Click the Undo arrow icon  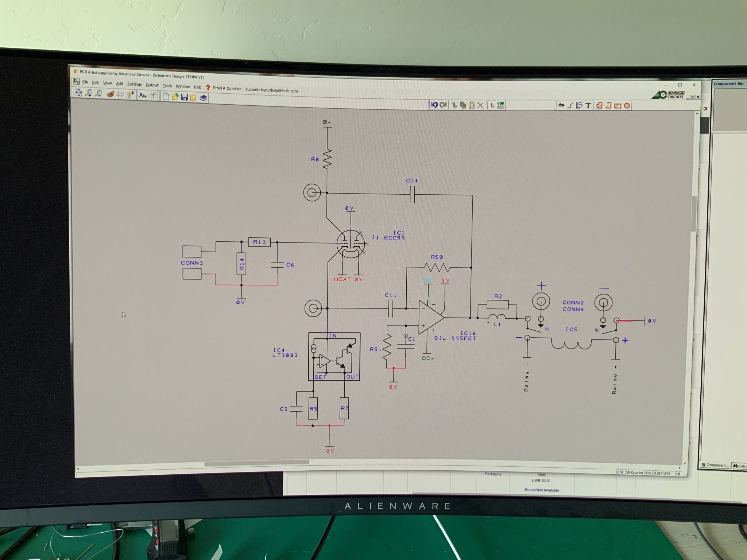[x=434, y=105]
